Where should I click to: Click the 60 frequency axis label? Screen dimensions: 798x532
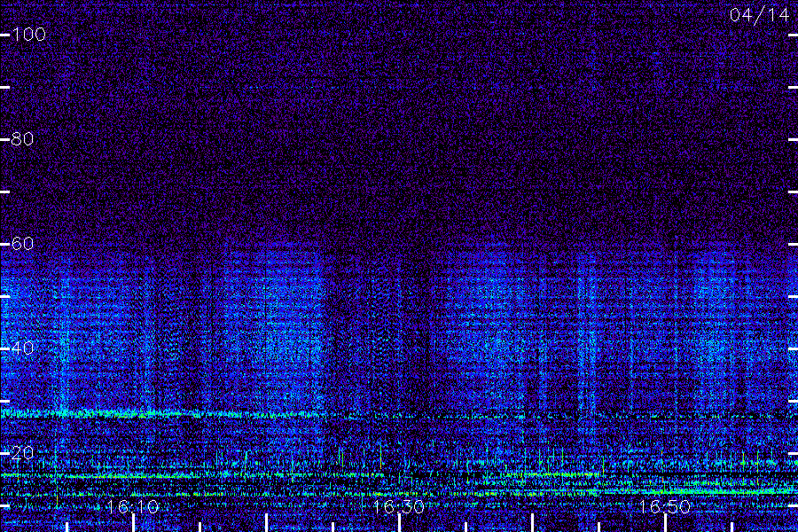pyautogui.click(x=22, y=243)
